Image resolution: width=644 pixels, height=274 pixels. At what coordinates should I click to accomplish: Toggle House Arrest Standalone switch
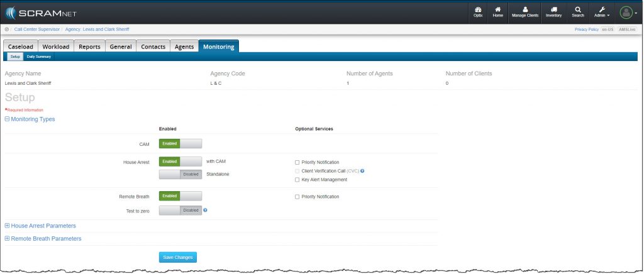click(180, 173)
